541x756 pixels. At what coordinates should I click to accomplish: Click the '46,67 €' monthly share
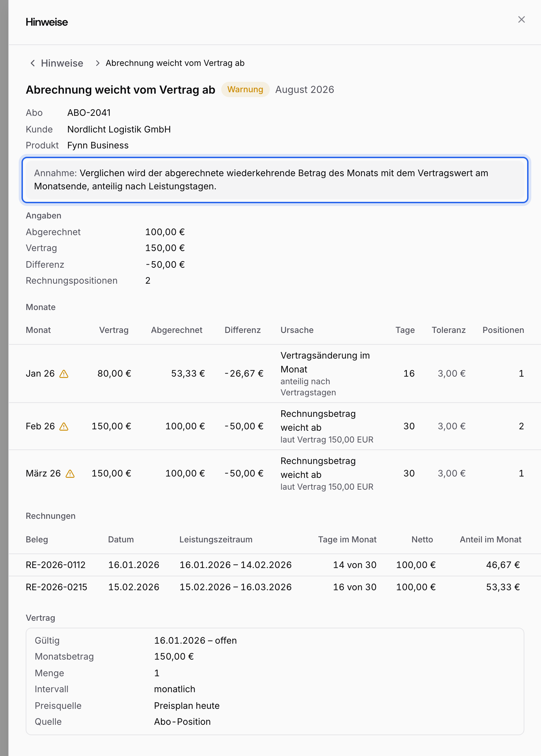pyautogui.click(x=503, y=565)
